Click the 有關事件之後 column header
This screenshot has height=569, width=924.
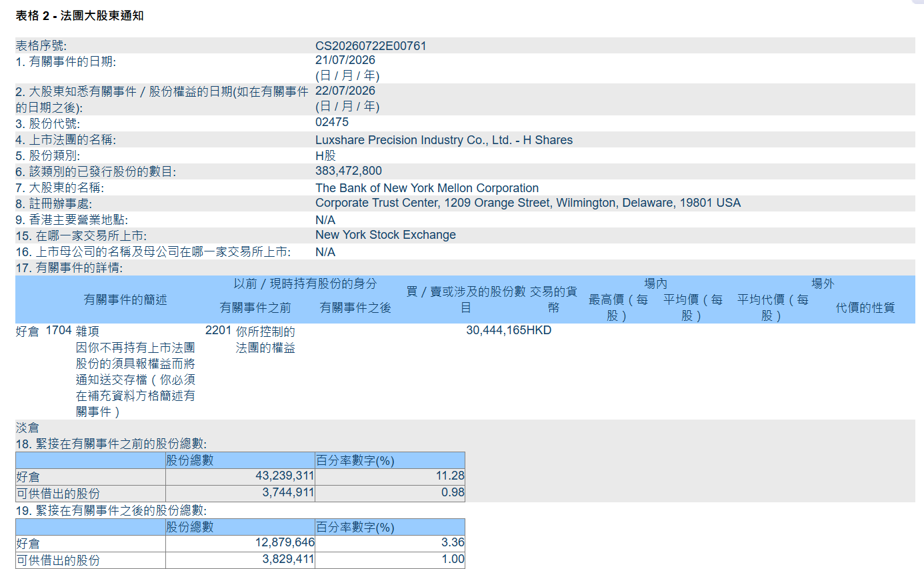(355, 308)
